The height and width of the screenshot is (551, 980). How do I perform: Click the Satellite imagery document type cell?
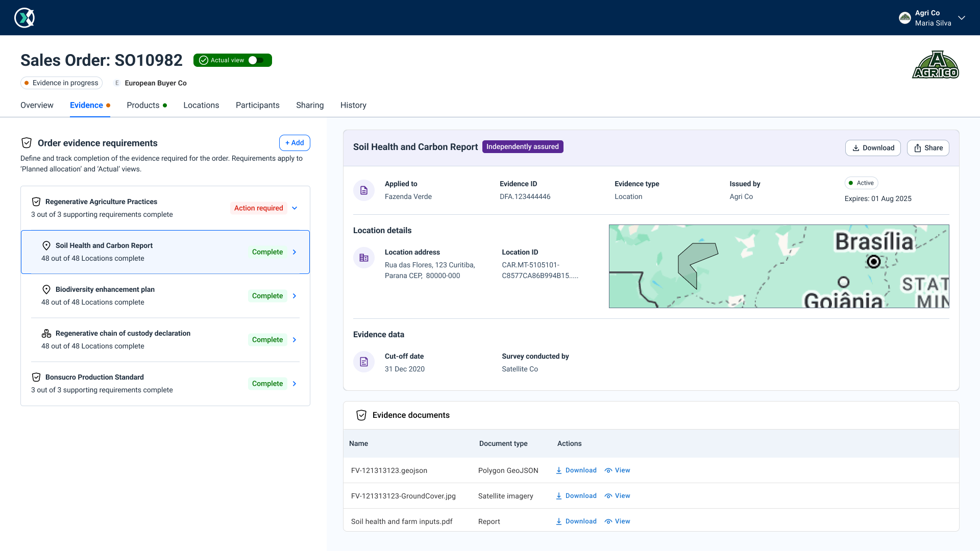[505, 496]
